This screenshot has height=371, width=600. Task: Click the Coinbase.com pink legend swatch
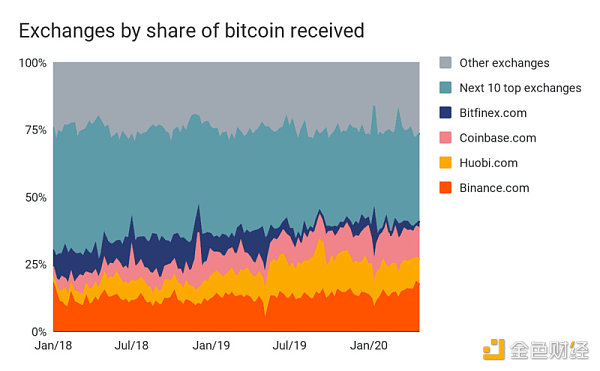click(x=445, y=138)
